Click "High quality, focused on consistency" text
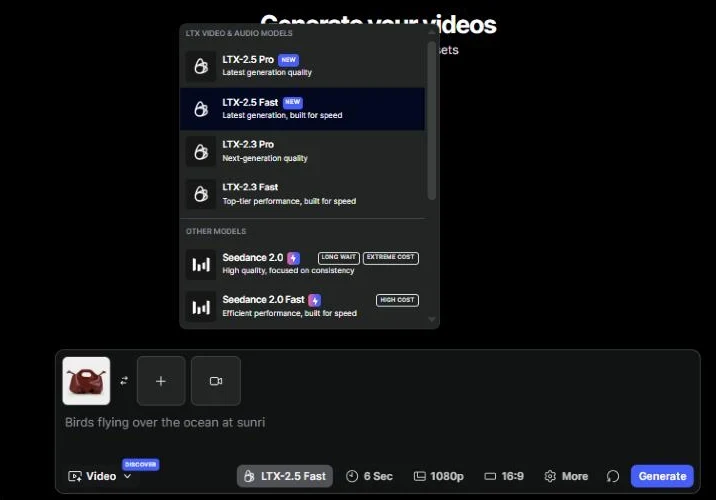 click(x=288, y=271)
